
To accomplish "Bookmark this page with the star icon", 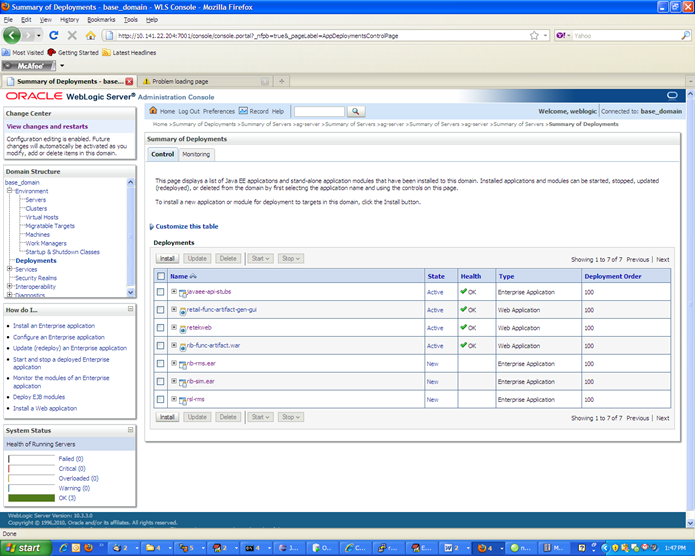I will pyautogui.click(x=534, y=36).
